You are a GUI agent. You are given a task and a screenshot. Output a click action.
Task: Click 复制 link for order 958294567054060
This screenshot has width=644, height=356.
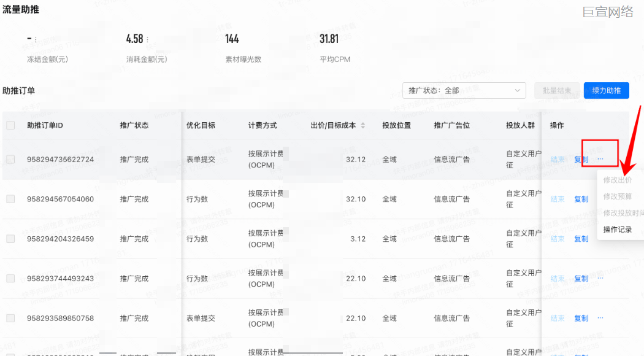tap(581, 199)
